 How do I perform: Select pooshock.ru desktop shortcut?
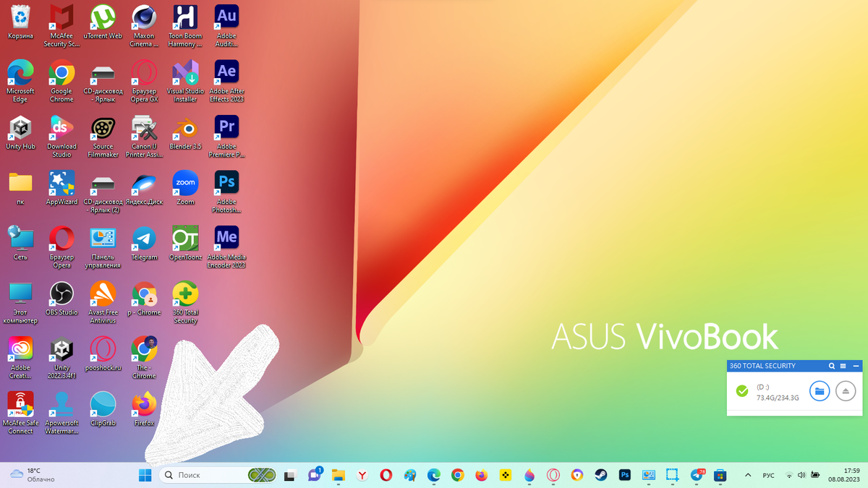(x=103, y=354)
